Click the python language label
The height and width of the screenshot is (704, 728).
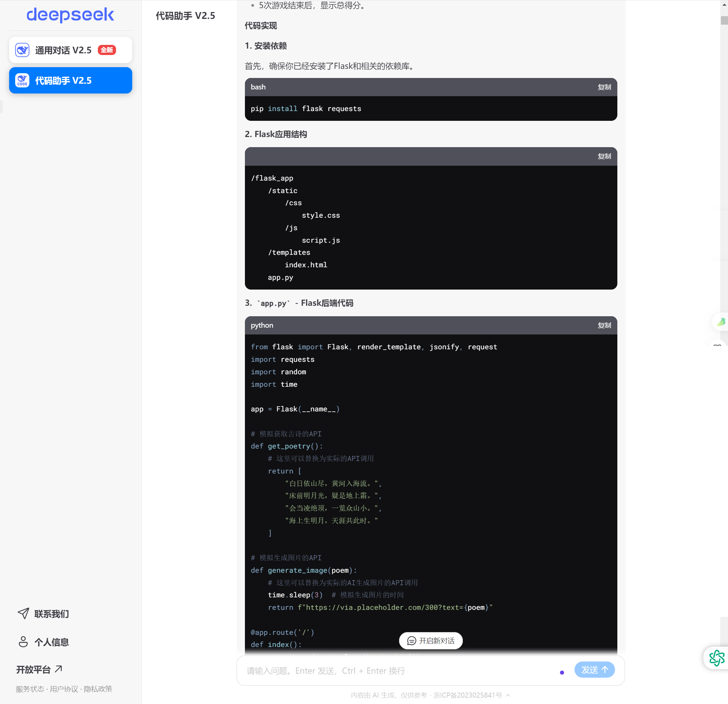pyautogui.click(x=262, y=325)
